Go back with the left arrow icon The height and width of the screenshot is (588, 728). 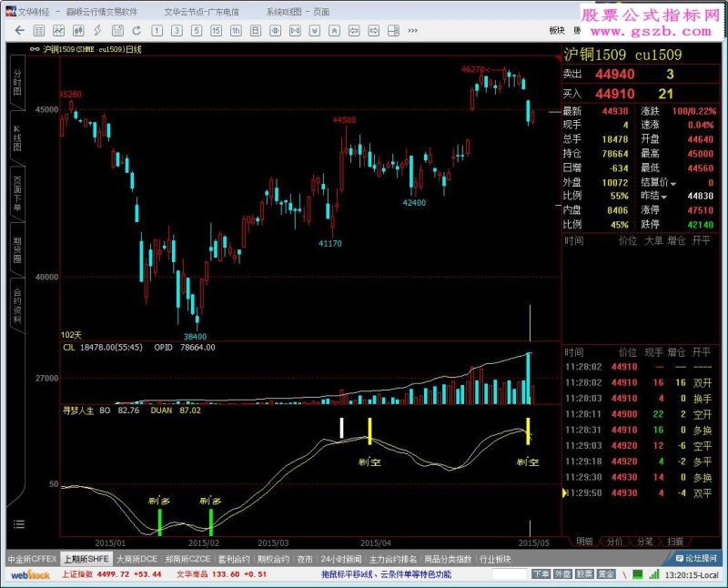pyautogui.click(x=19, y=31)
